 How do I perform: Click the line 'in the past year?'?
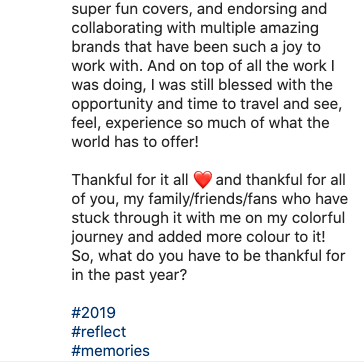(129, 275)
